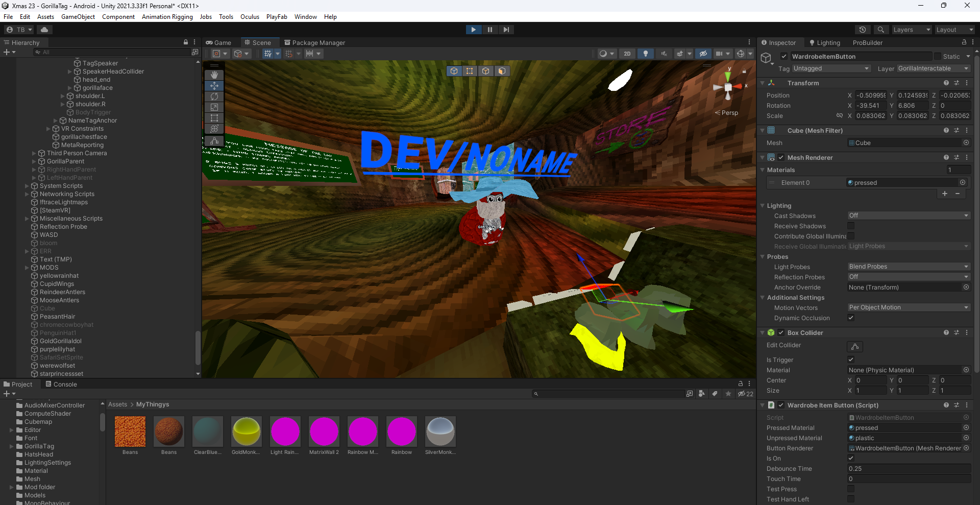Switch to the Console tab
Screen dimensions: 980x505
click(x=61, y=384)
